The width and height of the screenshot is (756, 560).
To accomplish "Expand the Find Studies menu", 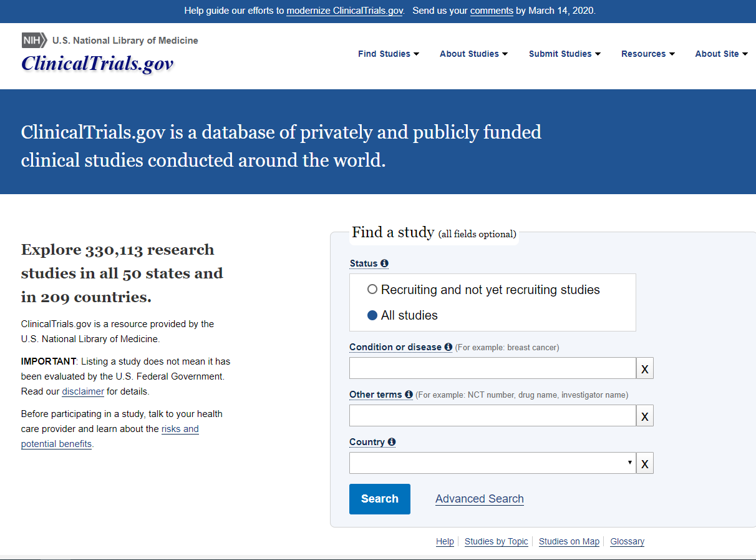I will [388, 54].
